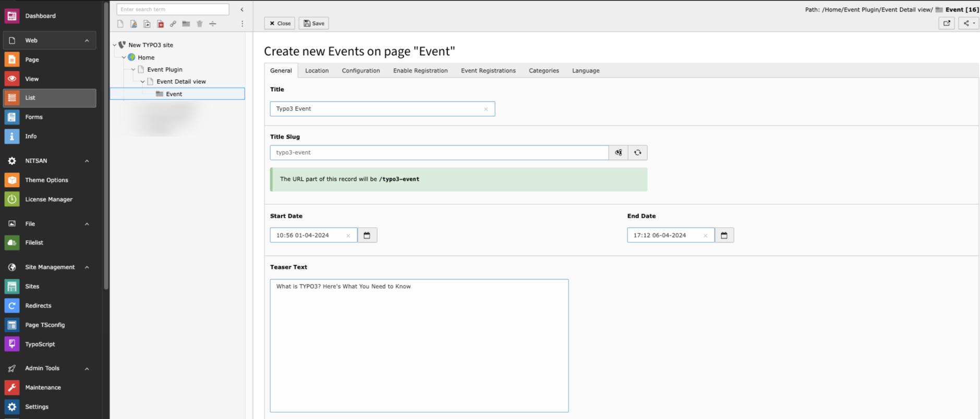The width and height of the screenshot is (980, 419).
Task: Open the Forms module
Action: 50,117
